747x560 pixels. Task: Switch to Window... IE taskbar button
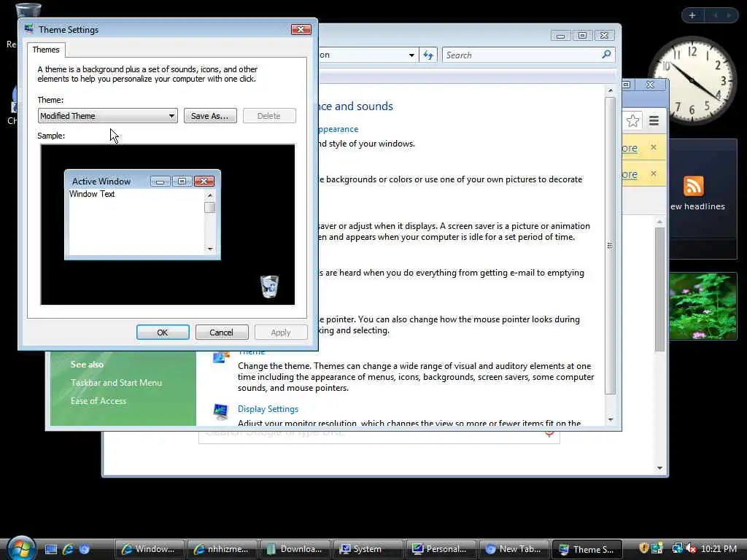pos(149,549)
